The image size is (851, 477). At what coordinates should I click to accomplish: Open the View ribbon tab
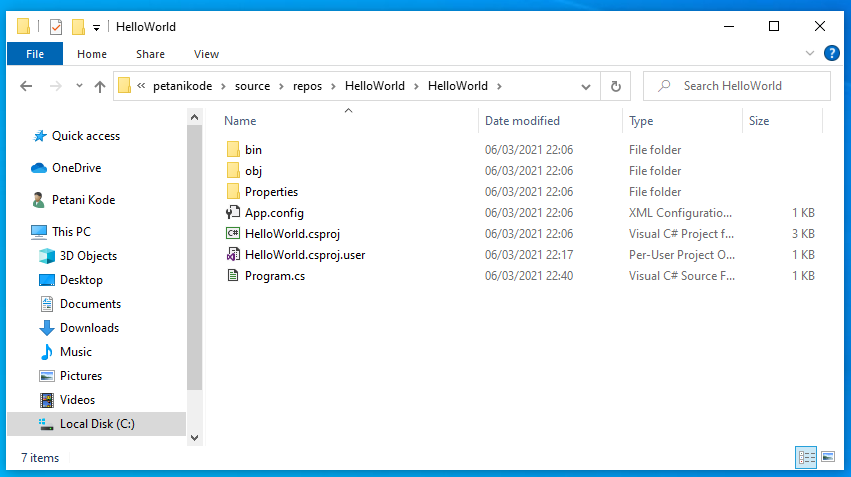(206, 54)
